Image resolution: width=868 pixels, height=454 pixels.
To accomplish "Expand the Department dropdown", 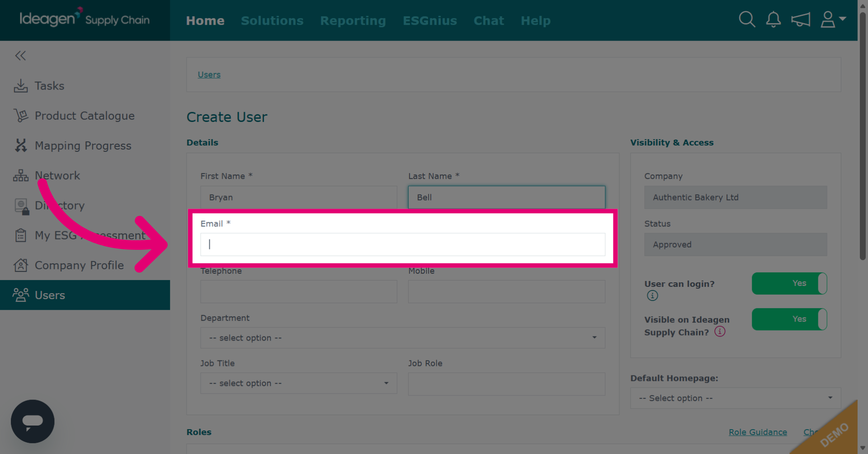I will (x=403, y=338).
